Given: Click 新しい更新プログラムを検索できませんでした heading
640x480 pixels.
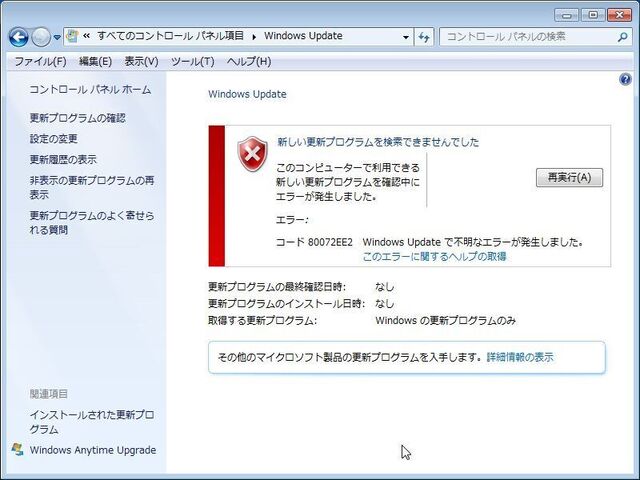Looking at the screenshot, I should (378, 142).
